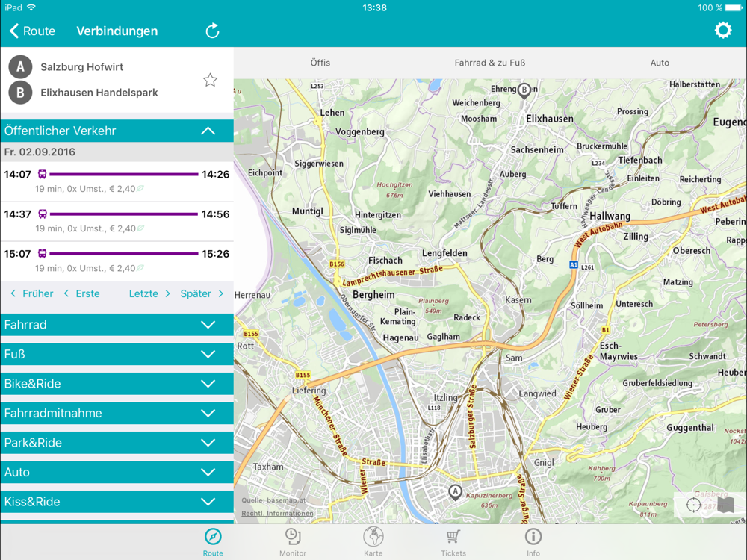
Task: Switch to the Route tab in the bottom bar
Action: coord(212,542)
